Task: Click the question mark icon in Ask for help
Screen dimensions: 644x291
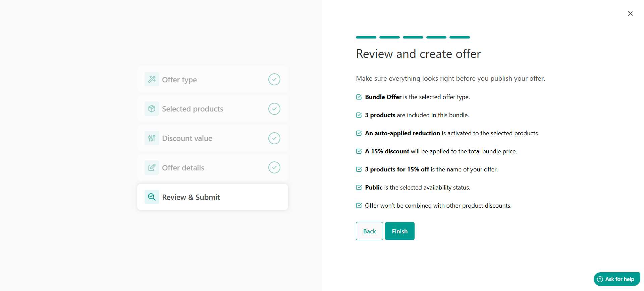Action: pyautogui.click(x=600, y=279)
